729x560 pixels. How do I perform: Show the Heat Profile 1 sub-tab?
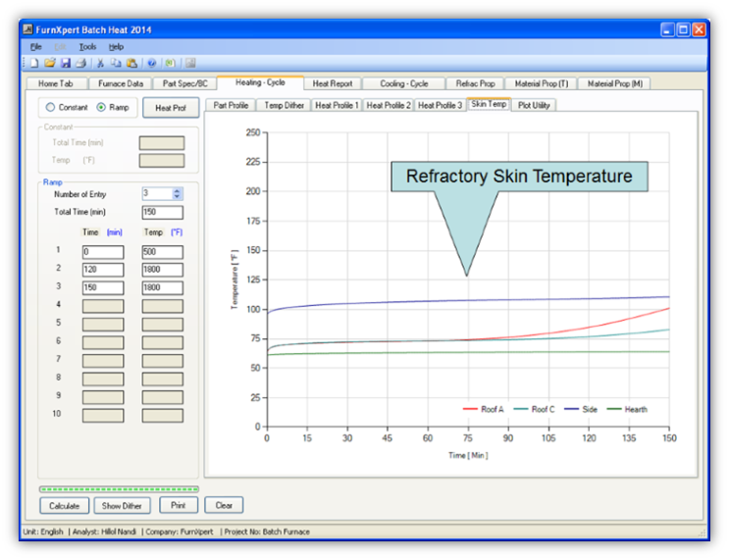(x=337, y=106)
